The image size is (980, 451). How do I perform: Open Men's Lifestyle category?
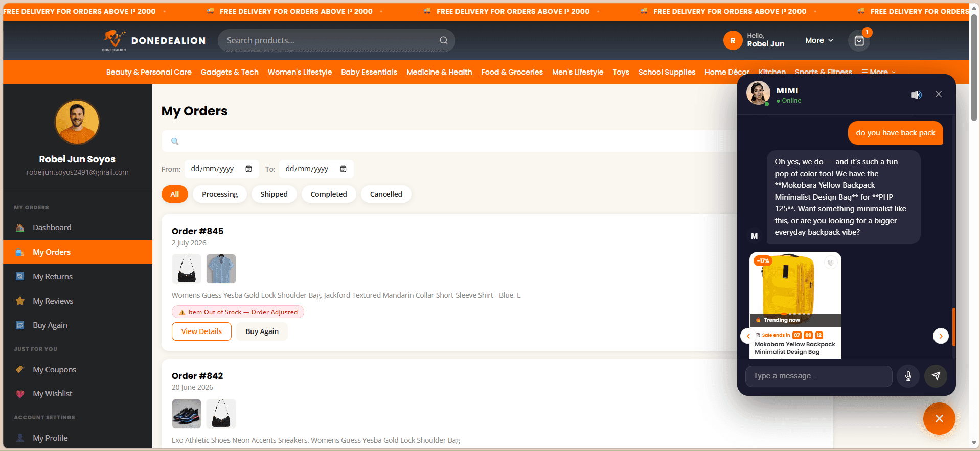[x=578, y=72]
